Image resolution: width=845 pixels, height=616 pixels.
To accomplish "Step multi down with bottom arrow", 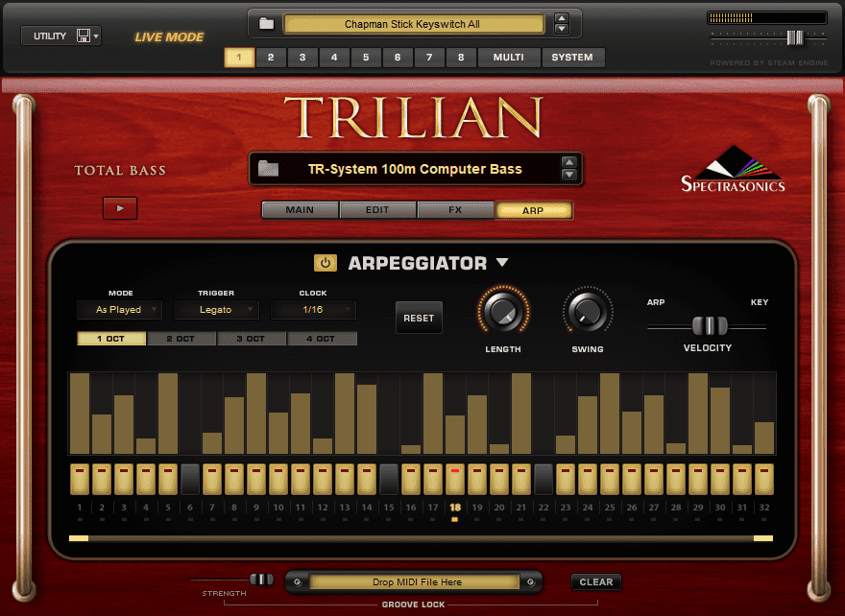I will coord(562,29).
